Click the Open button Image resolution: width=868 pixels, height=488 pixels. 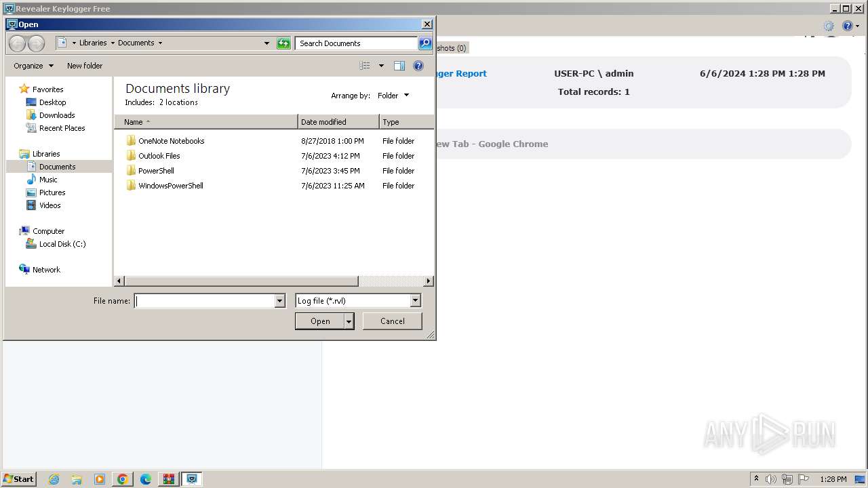(x=320, y=321)
